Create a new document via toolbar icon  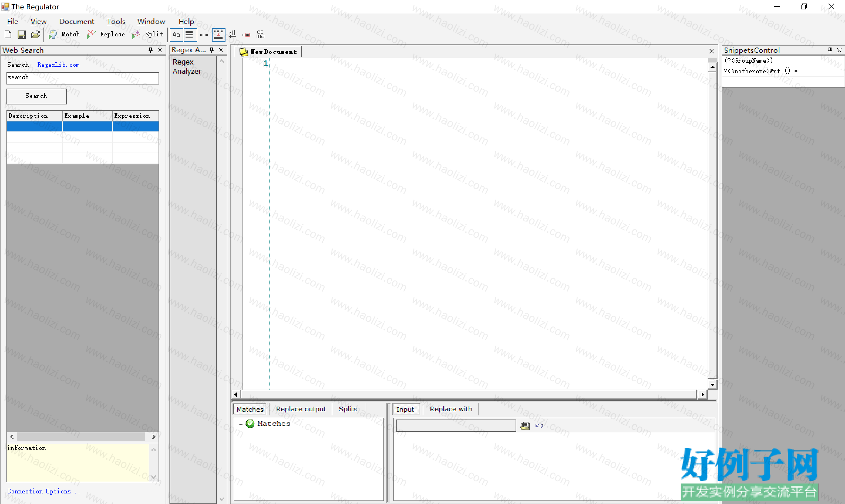point(8,34)
